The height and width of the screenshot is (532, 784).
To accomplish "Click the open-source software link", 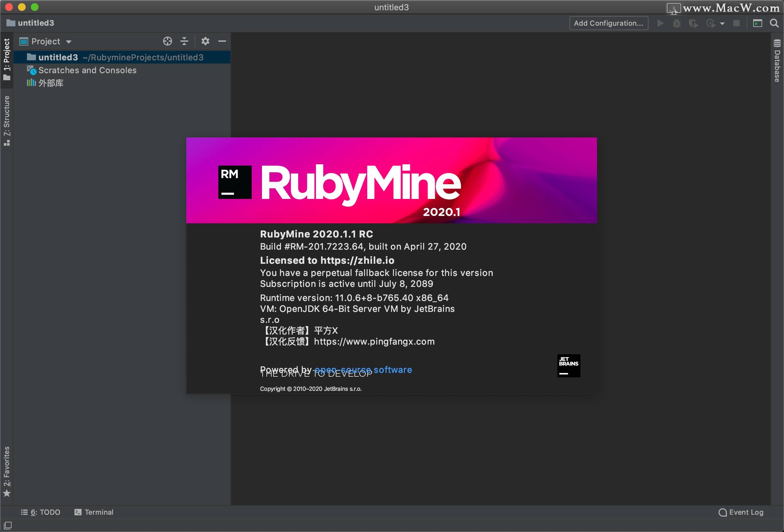I will [363, 370].
